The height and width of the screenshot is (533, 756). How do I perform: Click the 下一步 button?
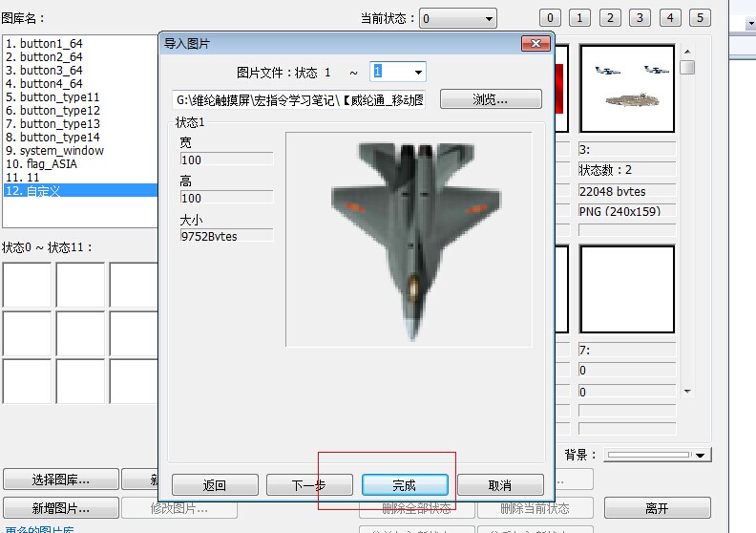point(309,485)
